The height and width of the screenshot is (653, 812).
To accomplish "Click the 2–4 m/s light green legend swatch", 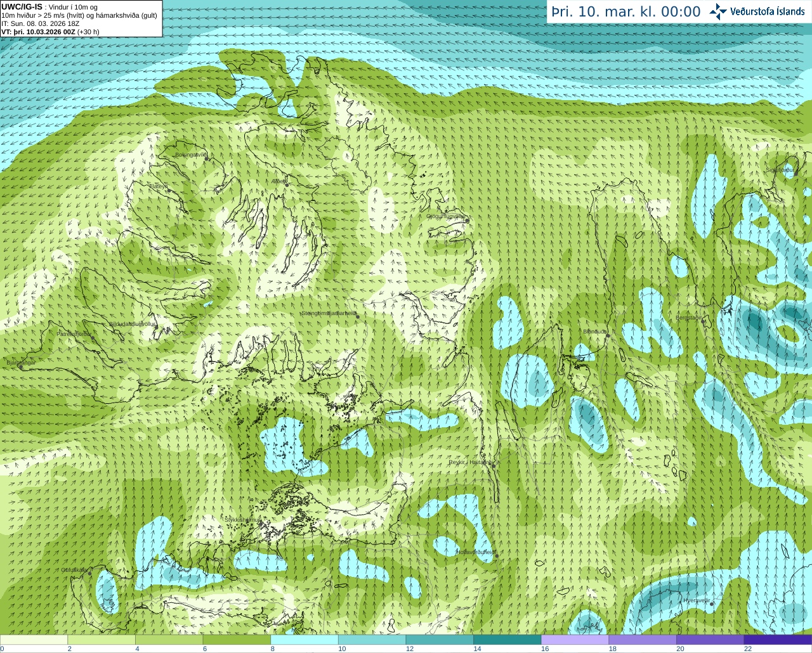I will (101, 640).
